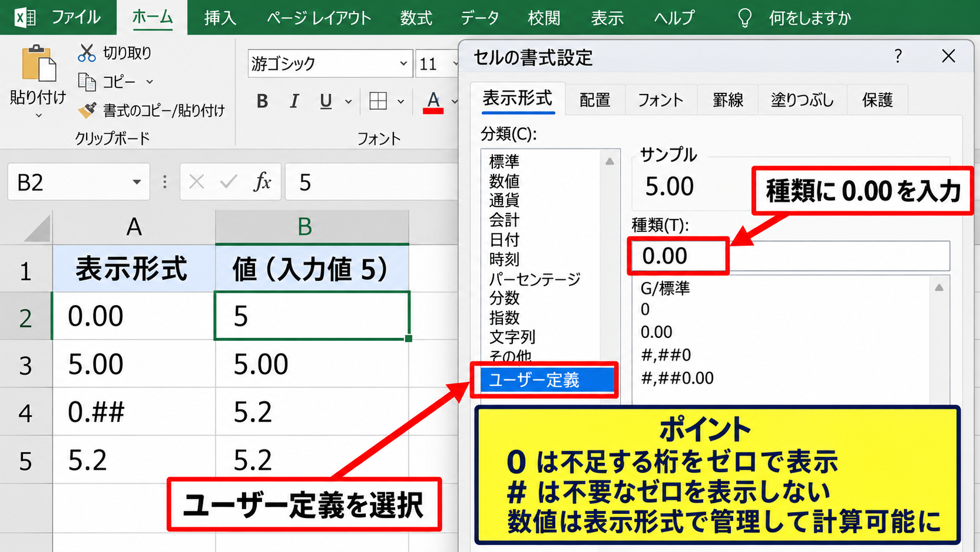The height and width of the screenshot is (552, 980).
Task: Switch to the 保護 dialog tab
Action: [x=877, y=100]
